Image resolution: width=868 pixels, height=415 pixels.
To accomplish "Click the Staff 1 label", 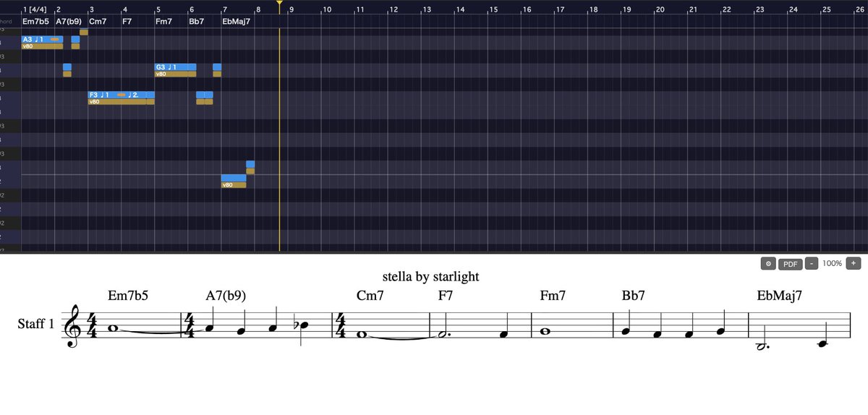I will click(36, 325).
